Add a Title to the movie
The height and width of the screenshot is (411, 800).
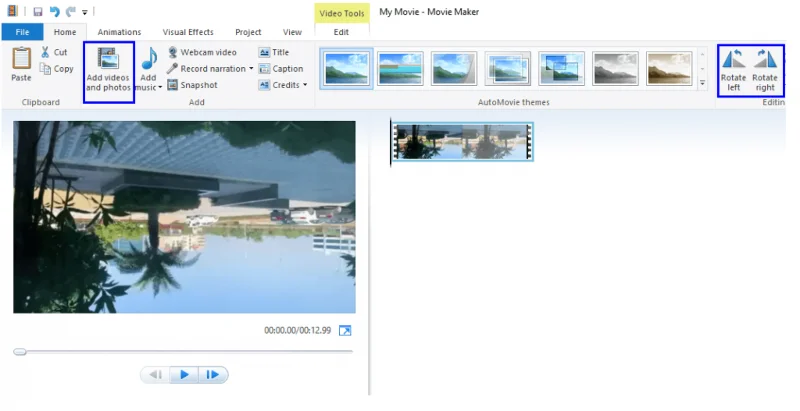click(273, 52)
